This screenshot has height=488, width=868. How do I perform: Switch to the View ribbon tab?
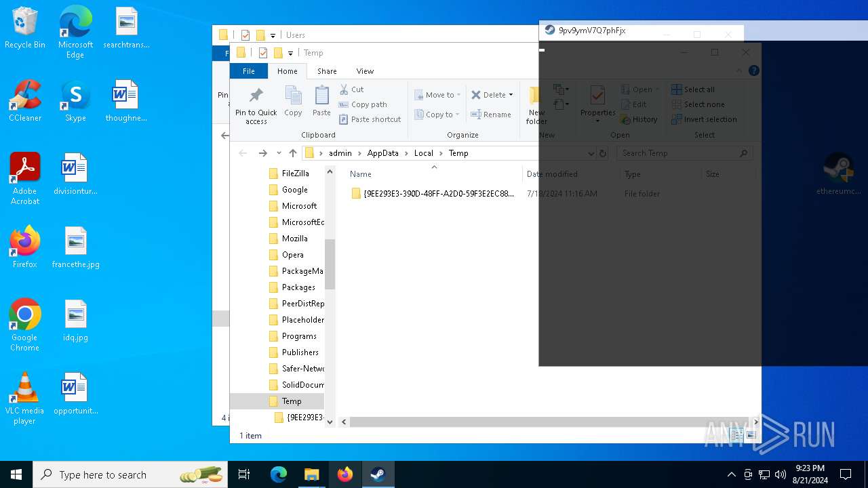click(x=365, y=71)
